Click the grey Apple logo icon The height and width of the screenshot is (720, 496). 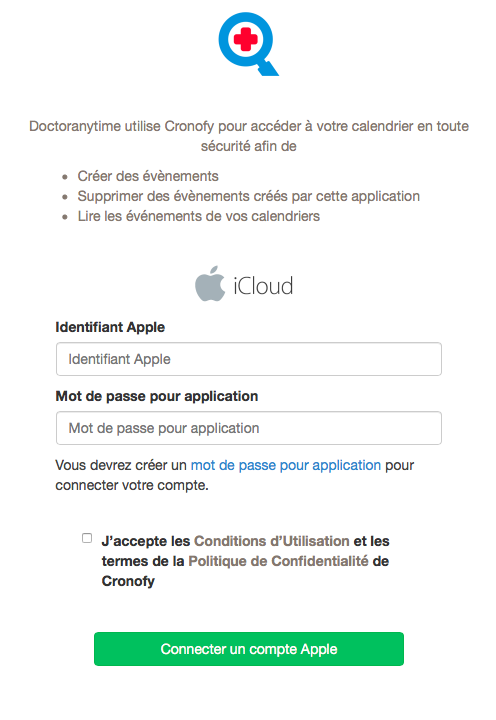(210, 284)
